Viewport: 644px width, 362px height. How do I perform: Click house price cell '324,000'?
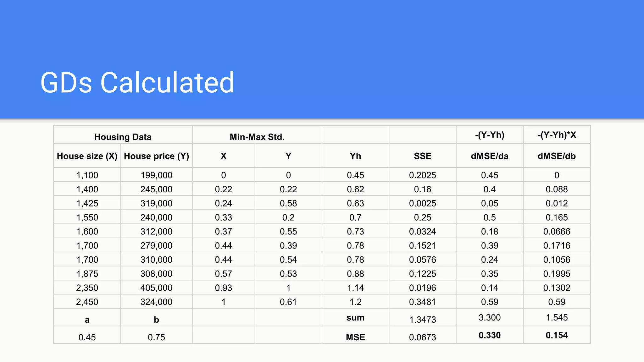coord(156,302)
